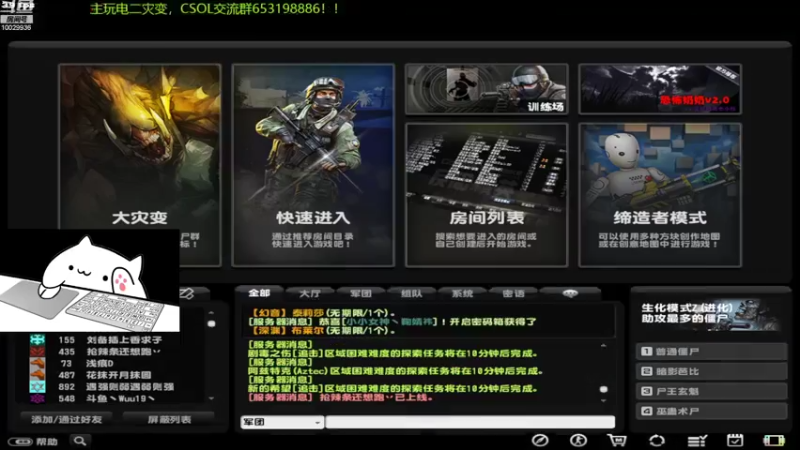Screen dimensions: 800x450
Task: Click the 帮助 help switch icon
Action: (20, 441)
